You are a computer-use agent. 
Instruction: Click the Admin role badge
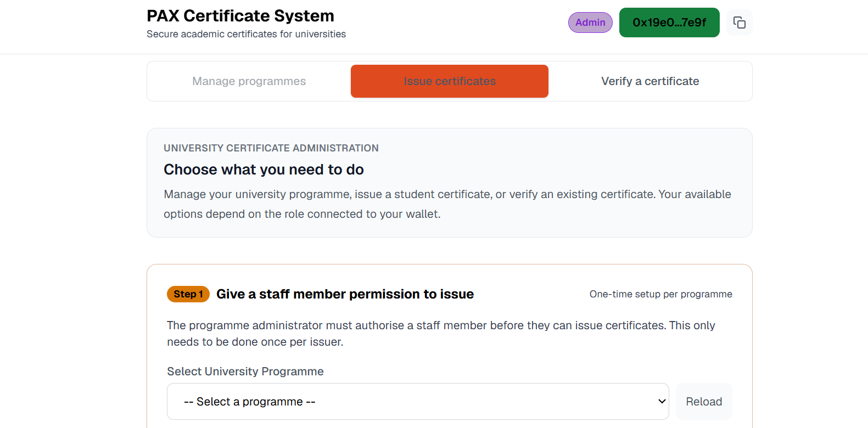pyautogui.click(x=590, y=22)
